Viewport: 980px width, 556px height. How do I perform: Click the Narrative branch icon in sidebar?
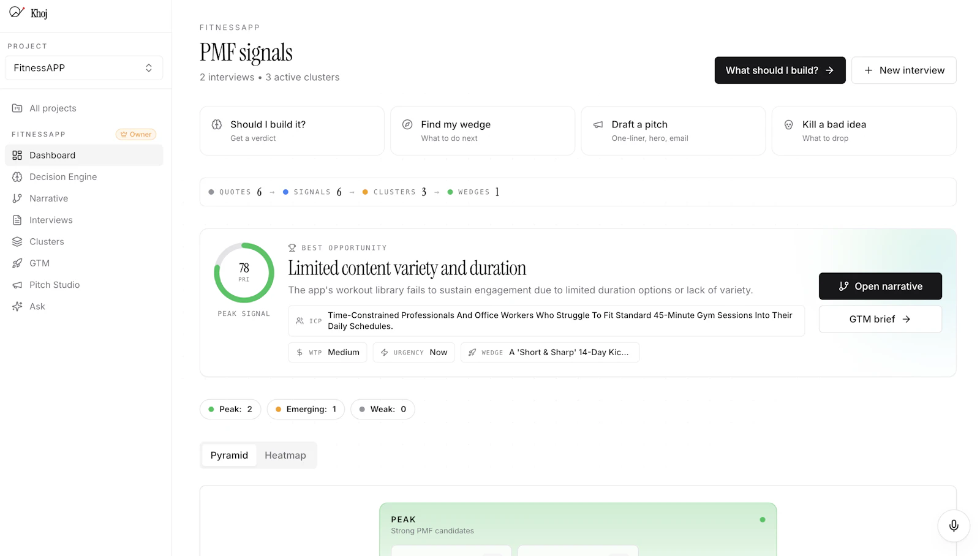click(17, 198)
